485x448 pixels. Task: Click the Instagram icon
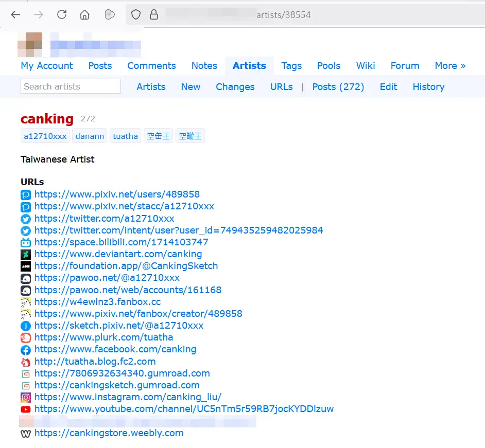[26, 398]
